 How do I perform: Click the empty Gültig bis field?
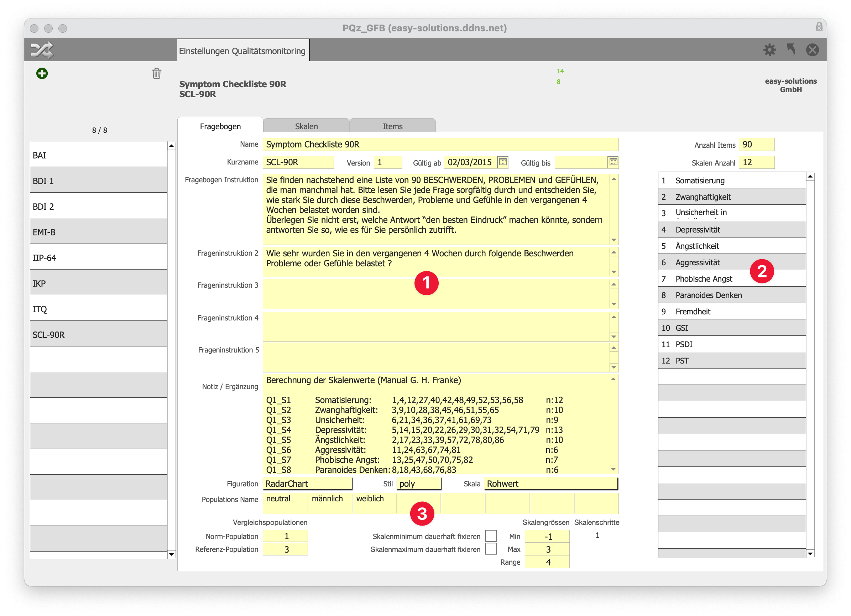point(580,162)
